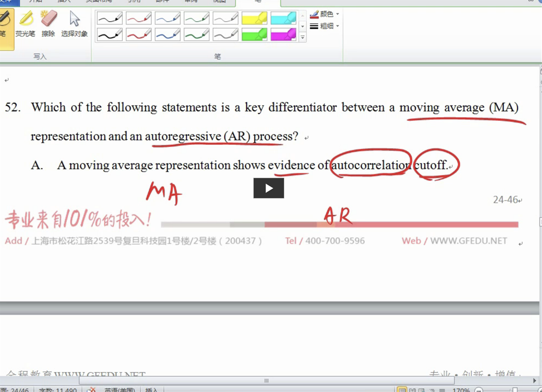Image resolution: width=542 pixels, height=392 pixels.
Task: Click the zoom out minus button
Action: 479,390
